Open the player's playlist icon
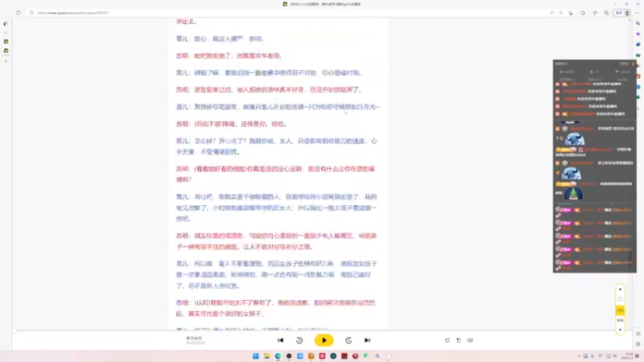 pyautogui.click(x=459, y=340)
